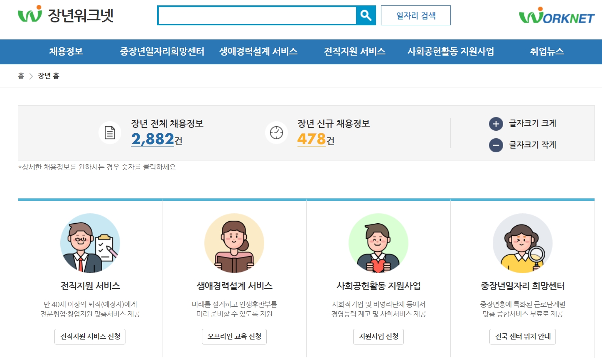Click the woman with magnifying glass illustration
This screenshot has width=602, height=364.
pyautogui.click(x=523, y=243)
